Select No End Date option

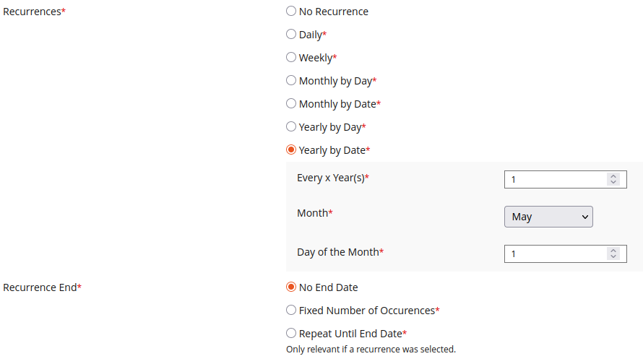tap(291, 287)
